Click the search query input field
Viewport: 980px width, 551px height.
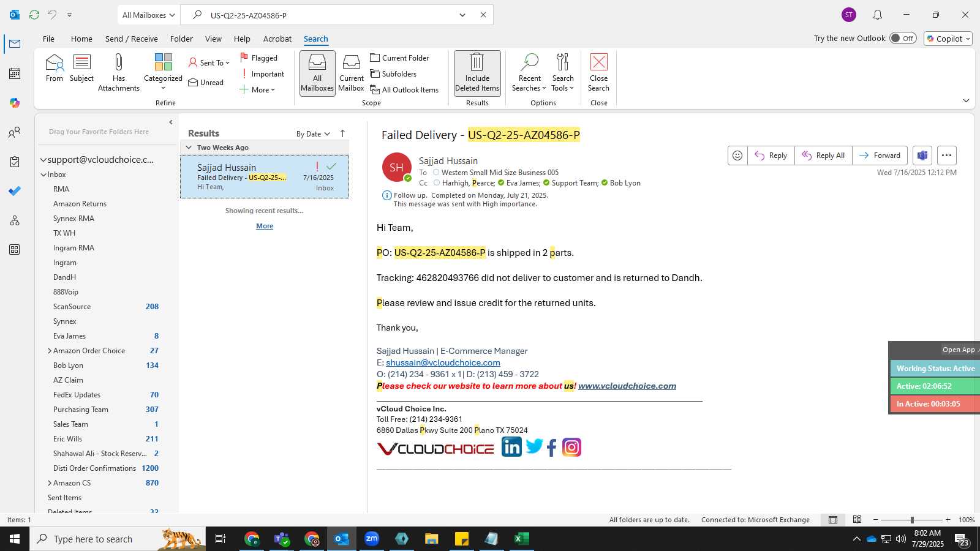(x=331, y=15)
